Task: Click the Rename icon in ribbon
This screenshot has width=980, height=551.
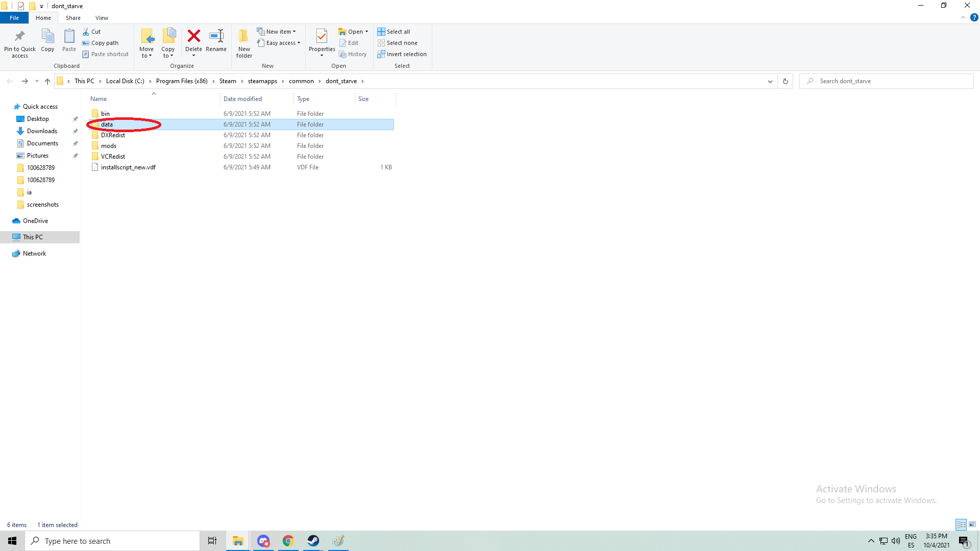Action: coord(216,36)
